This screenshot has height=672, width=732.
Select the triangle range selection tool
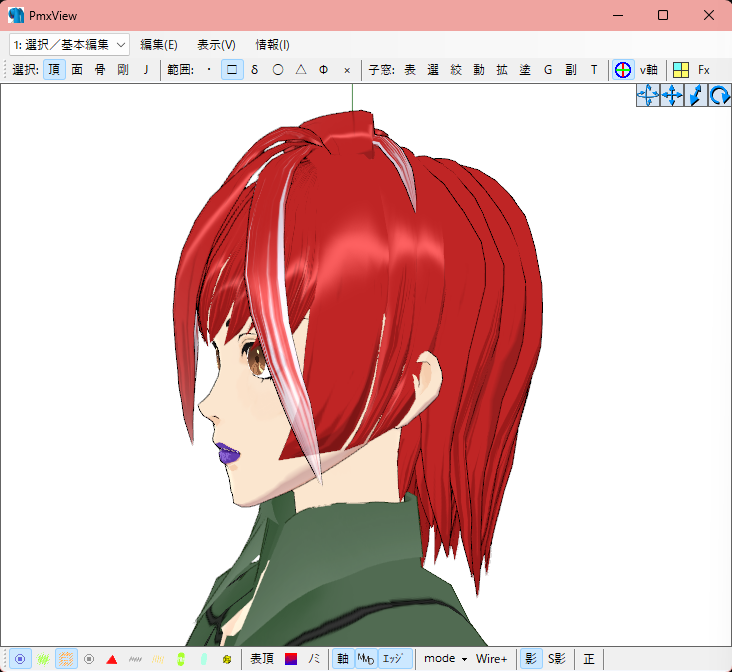coord(301,70)
